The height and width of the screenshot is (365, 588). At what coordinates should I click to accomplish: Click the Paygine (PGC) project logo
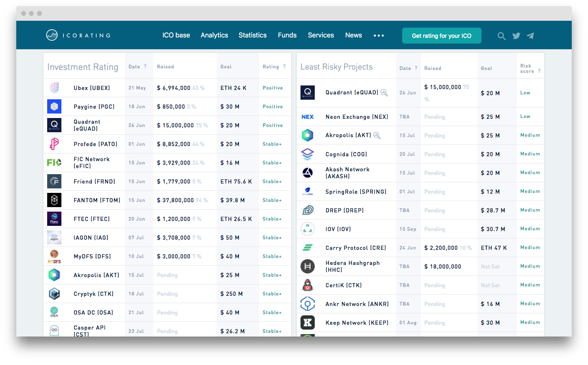(54, 107)
